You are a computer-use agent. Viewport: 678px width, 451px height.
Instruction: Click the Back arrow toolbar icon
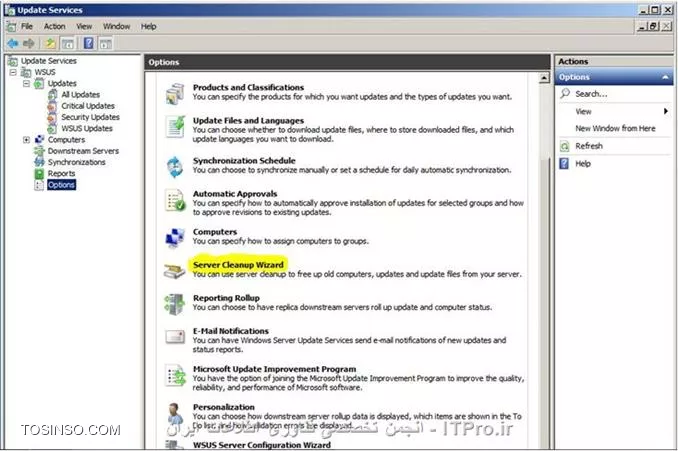coord(13,43)
